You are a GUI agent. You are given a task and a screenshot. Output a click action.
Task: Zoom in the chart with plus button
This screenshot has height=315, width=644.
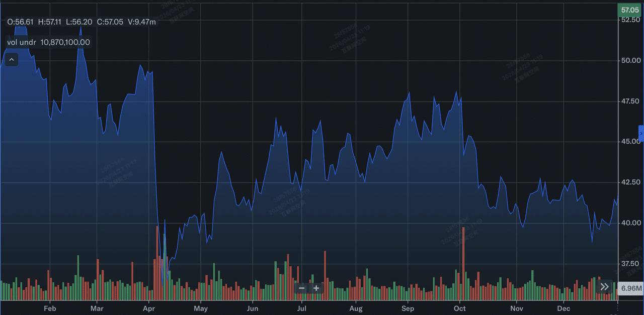[316, 288]
